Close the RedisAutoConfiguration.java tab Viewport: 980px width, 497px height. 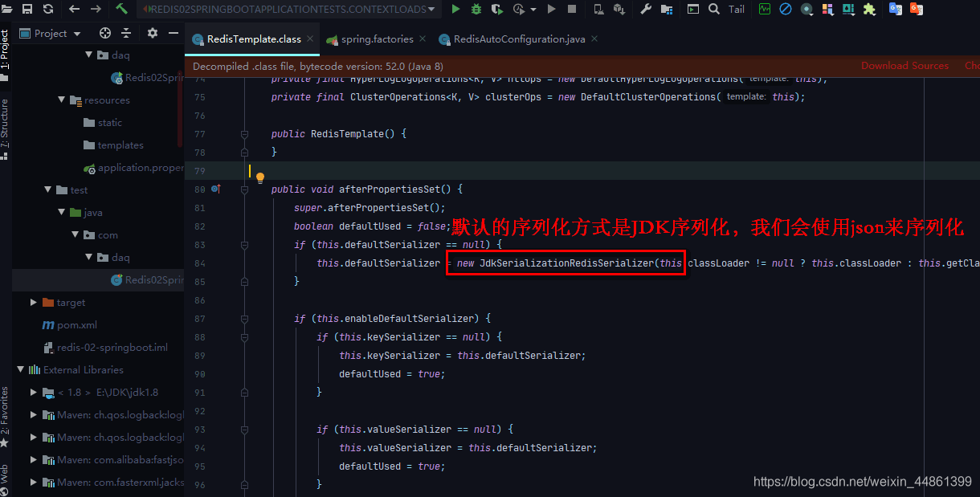(593, 40)
